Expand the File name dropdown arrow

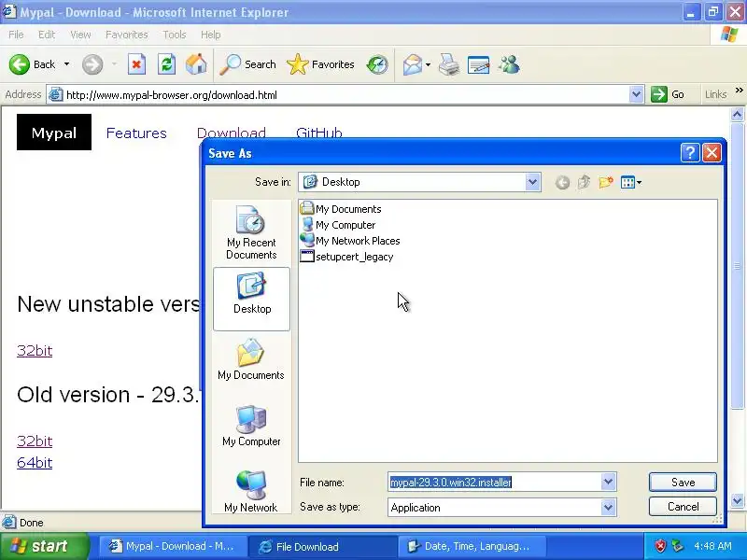click(x=608, y=482)
